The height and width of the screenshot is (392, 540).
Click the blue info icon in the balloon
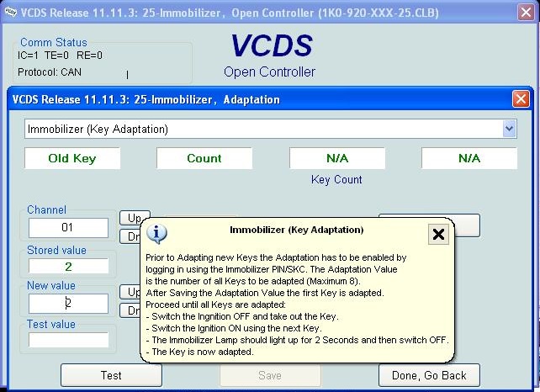point(157,233)
